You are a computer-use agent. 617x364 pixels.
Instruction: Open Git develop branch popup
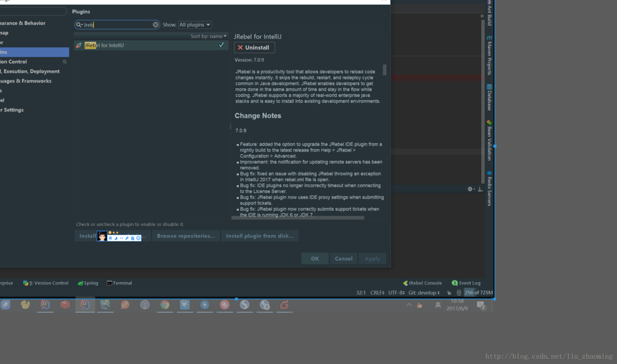click(x=424, y=293)
